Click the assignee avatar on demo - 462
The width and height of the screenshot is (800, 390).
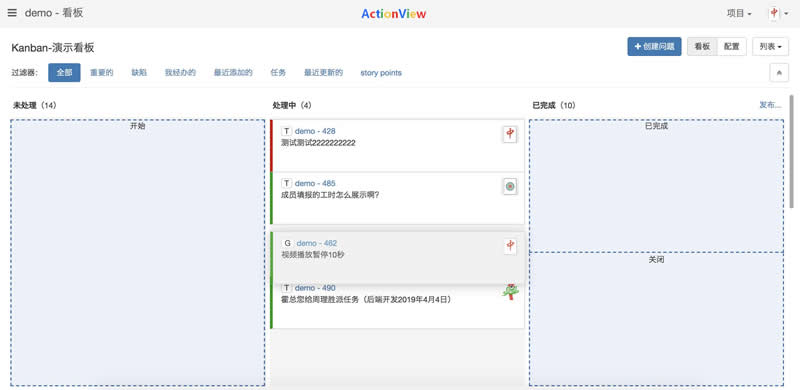coord(510,246)
